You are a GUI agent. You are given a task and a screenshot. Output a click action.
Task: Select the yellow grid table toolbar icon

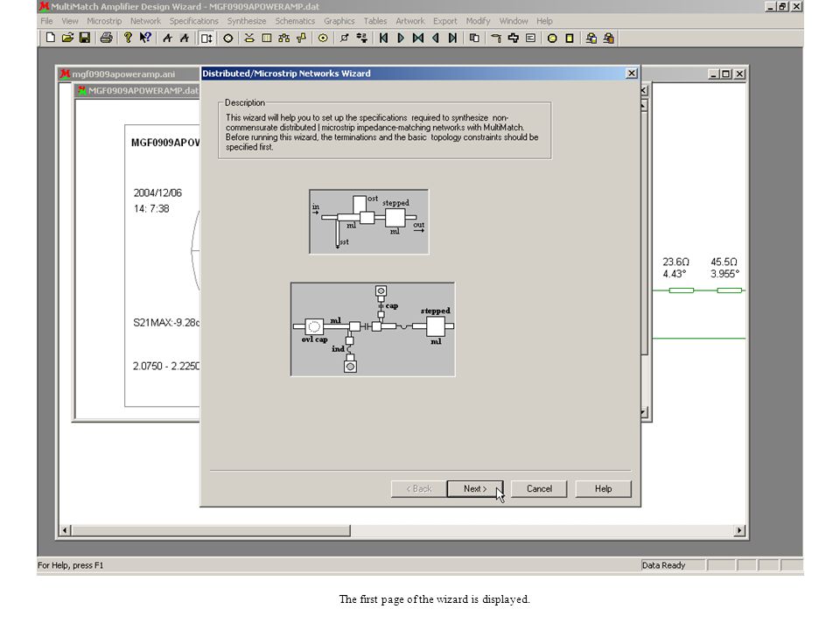[266, 38]
